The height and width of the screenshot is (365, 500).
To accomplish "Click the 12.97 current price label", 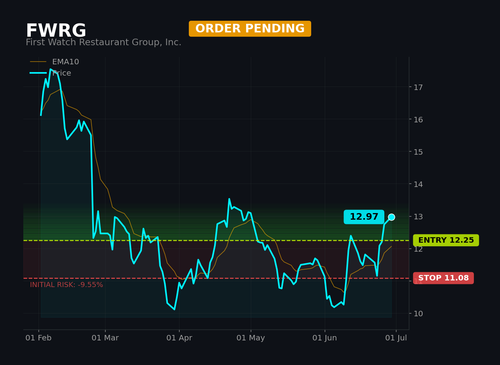I will tap(364, 217).
